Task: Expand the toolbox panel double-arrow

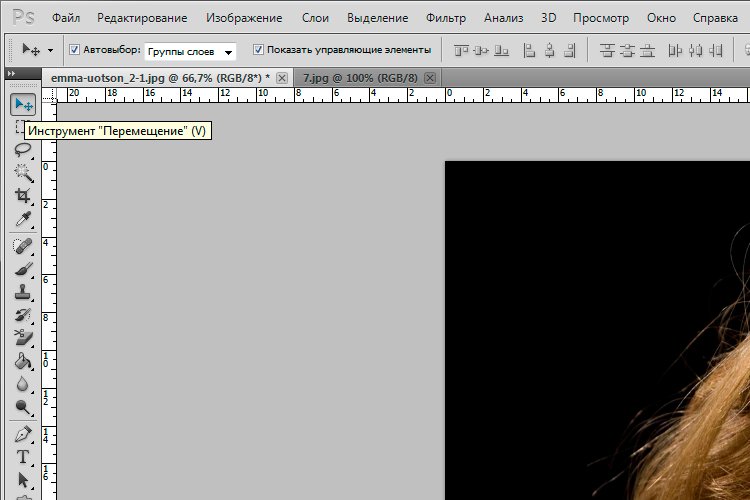Action: [x=10, y=73]
